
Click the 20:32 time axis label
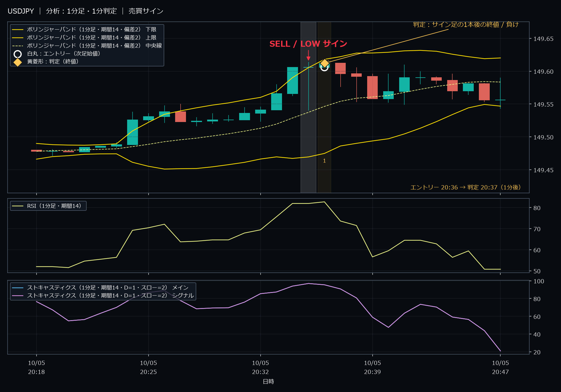(x=261, y=367)
